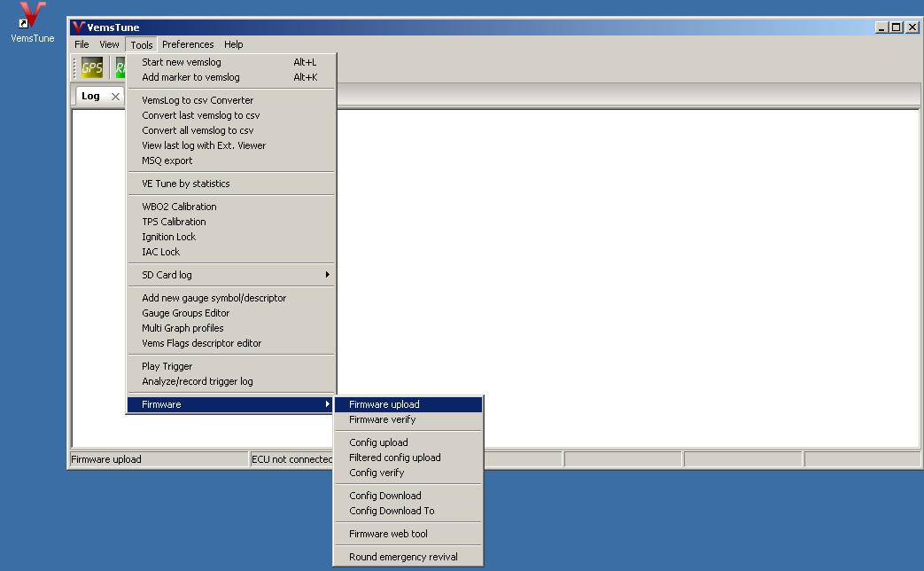Viewport: 924px width, 571px height.
Task: Expand the SD Card log submenu
Action: [231, 275]
